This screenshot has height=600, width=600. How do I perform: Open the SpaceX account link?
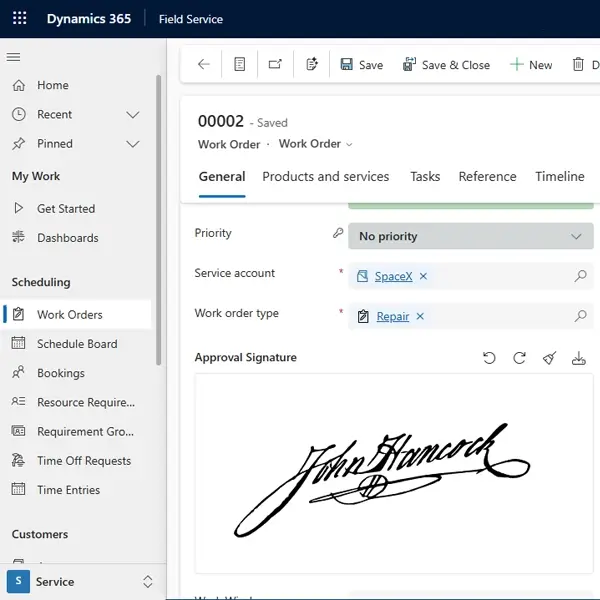coord(393,276)
